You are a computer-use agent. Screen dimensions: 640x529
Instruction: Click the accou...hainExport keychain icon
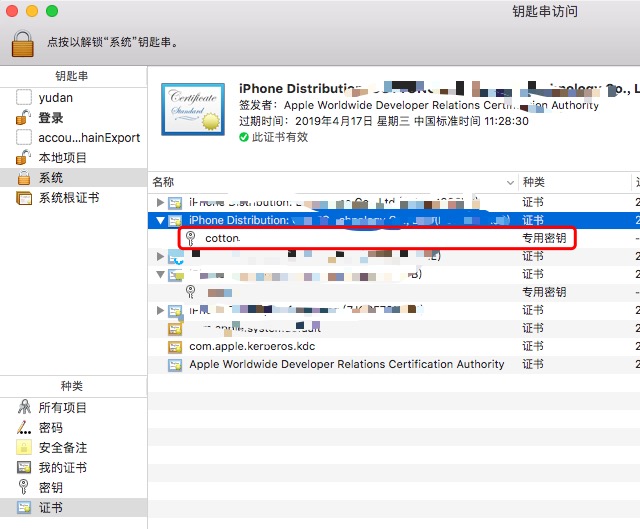pyautogui.click(x=24, y=138)
